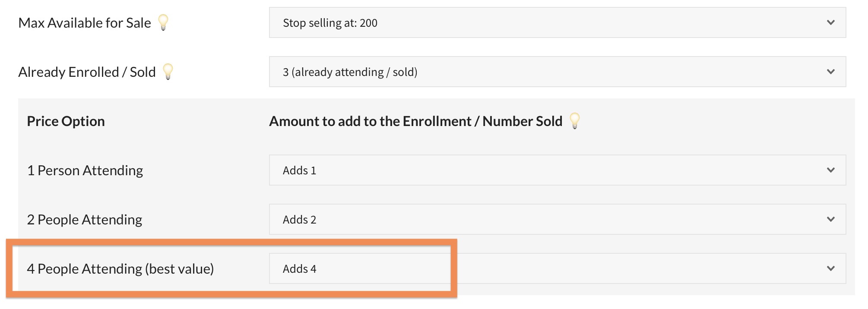This screenshot has width=868, height=309.
Task: Open the 'Adds 4' dropdown
Action: click(557, 268)
